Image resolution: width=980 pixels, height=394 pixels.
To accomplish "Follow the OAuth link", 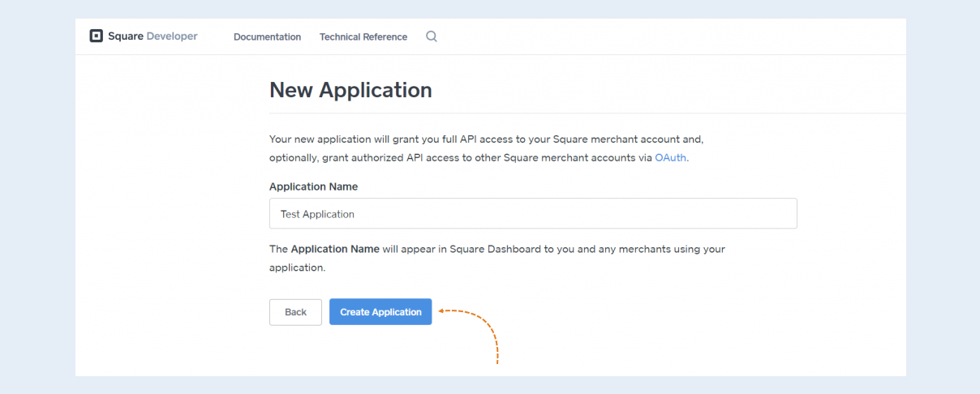I will pos(671,157).
